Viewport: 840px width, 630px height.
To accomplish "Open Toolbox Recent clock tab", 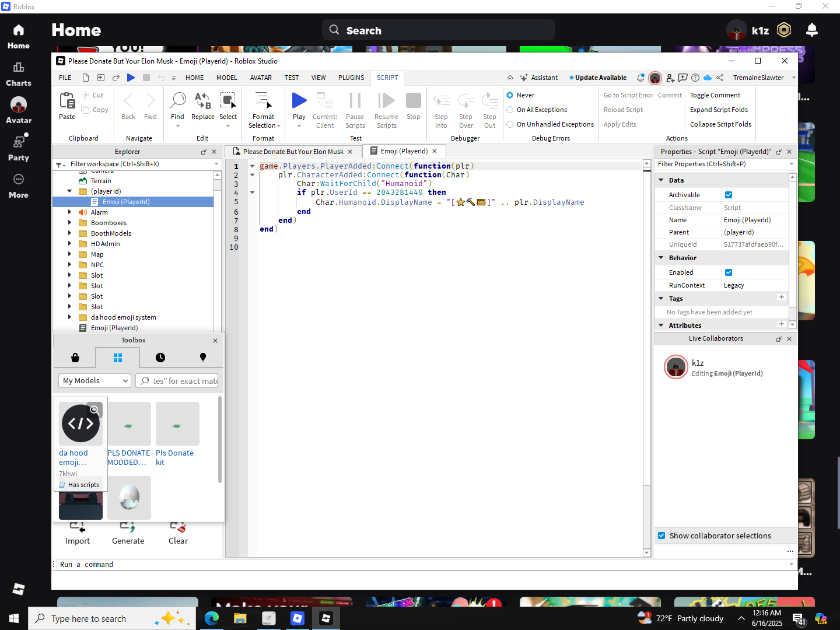I will [160, 358].
